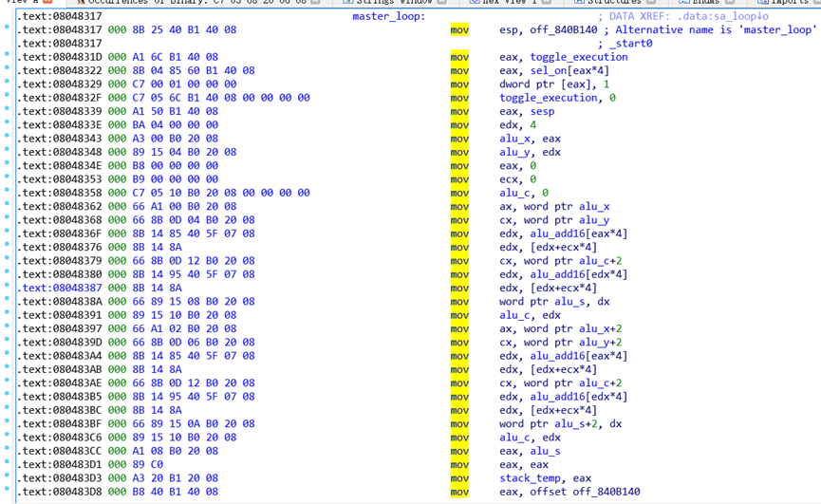Follow the .data:sa_loop DATA XREF link
Viewport: 821px width, 504px height.
pos(724,16)
